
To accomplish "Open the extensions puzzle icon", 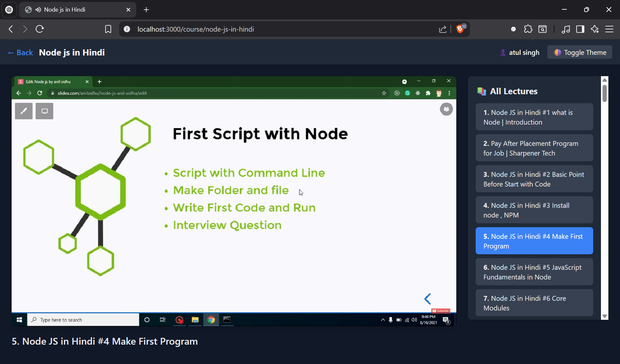I will coord(528,29).
